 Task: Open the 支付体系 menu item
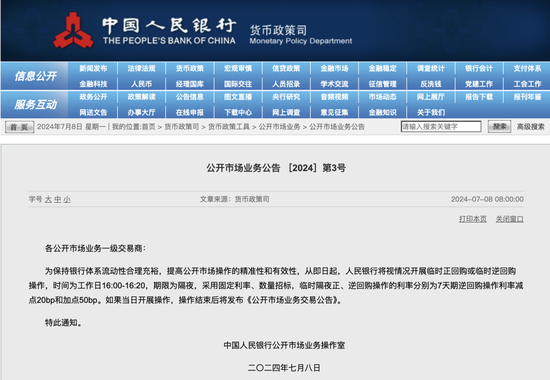528,68
